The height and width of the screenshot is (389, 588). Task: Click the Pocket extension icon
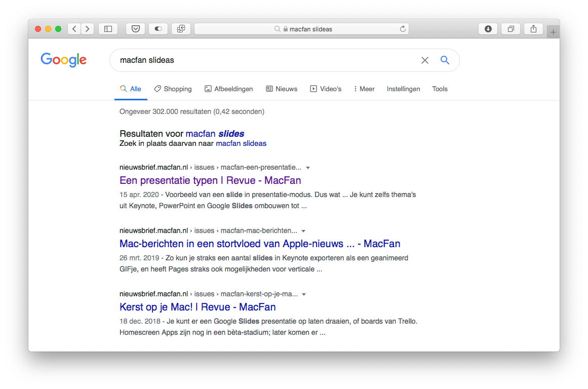pyautogui.click(x=136, y=29)
